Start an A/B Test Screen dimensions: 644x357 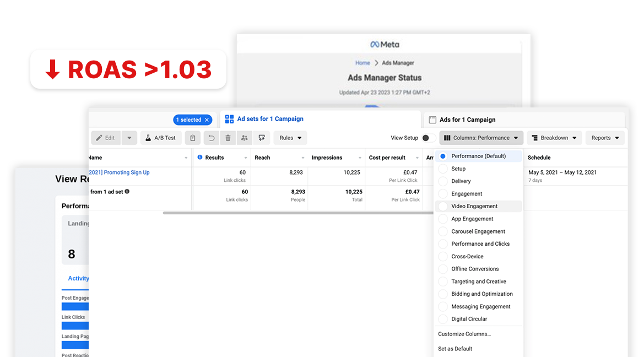coord(161,138)
